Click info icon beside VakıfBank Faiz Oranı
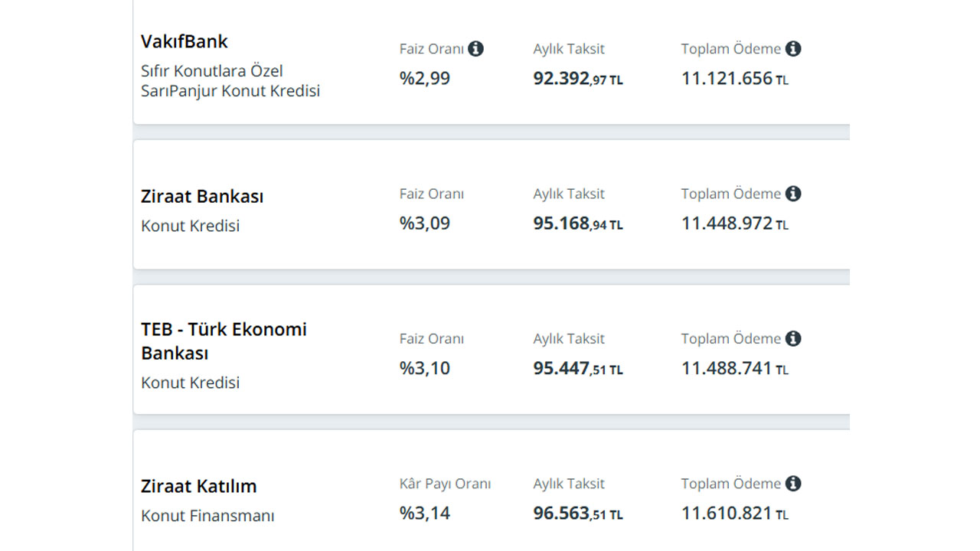The width and height of the screenshot is (980, 551). click(475, 49)
